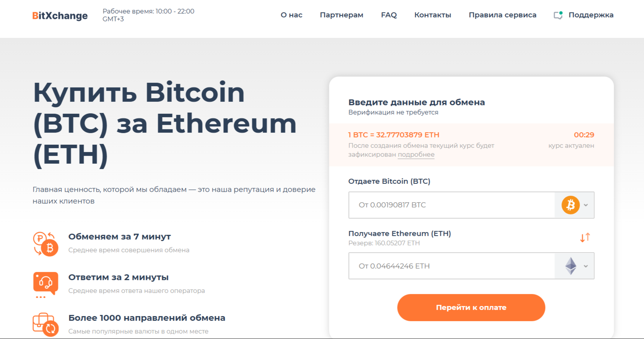Click the Ethereum diamond icon

tap(570, 266)
